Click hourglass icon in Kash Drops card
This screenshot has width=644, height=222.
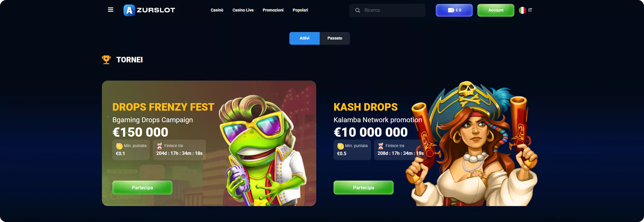pos(381,146)
